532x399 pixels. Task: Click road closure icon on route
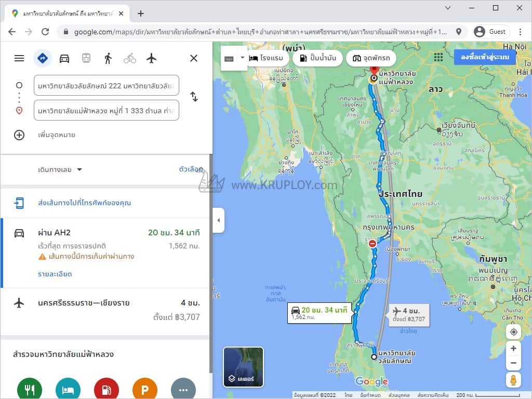coord(373,244)
